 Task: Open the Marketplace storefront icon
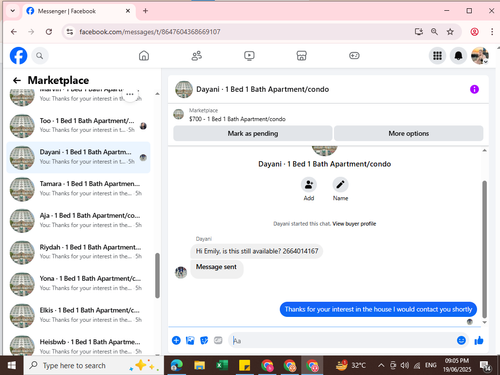(301, 56)
